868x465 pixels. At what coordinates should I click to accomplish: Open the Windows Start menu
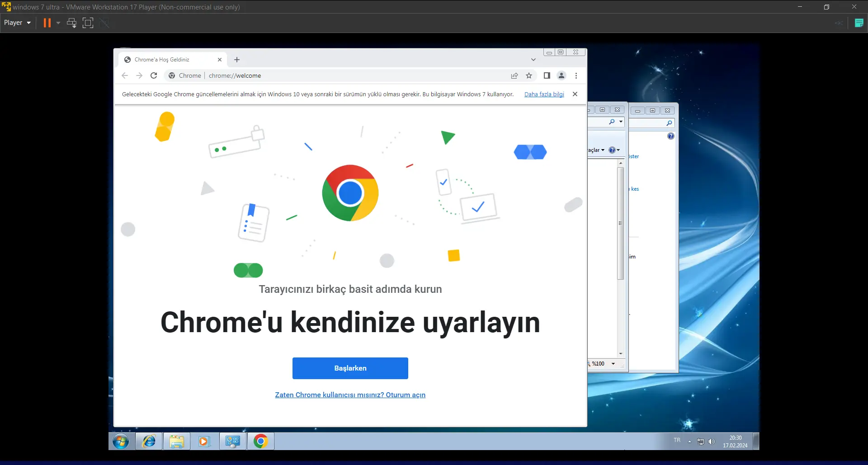[x=121, y=442]
